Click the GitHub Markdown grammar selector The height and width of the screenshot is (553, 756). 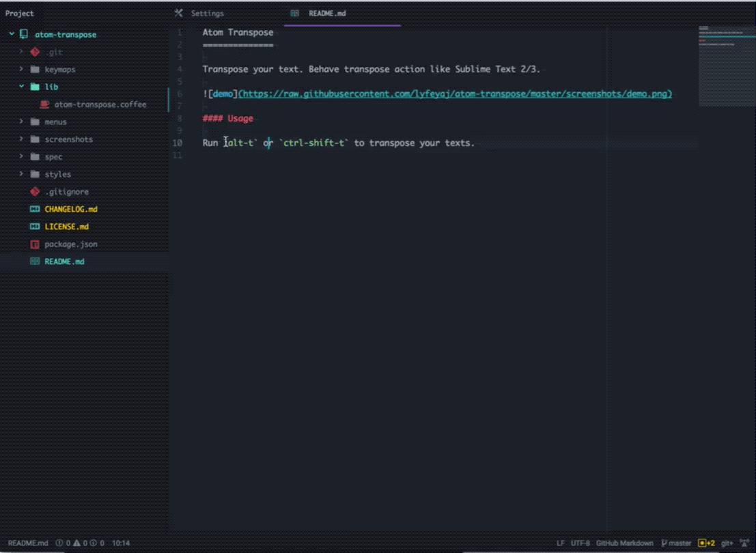click(x=624, y=543)
